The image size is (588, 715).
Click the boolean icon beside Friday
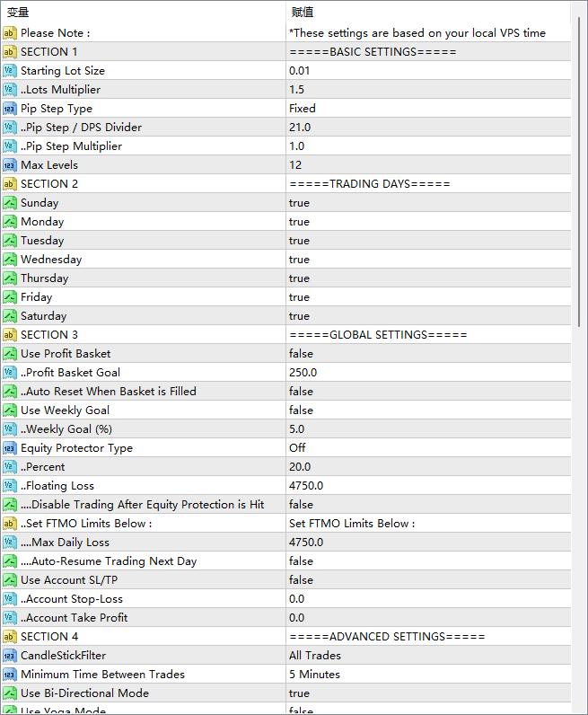tap(10, 296)
